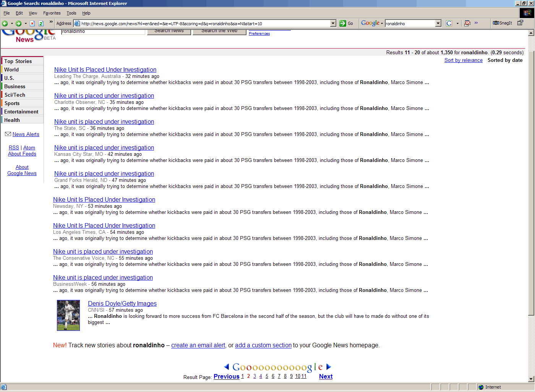Open the SnagIt capture tool
The width and height of the screenshot is (535, 392).
click(503, 23)
